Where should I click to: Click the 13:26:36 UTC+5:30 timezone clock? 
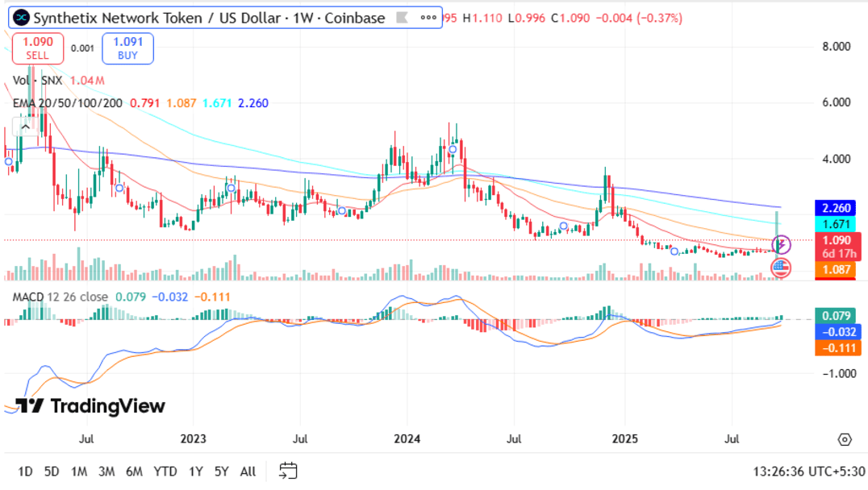(x=808, y=471)
